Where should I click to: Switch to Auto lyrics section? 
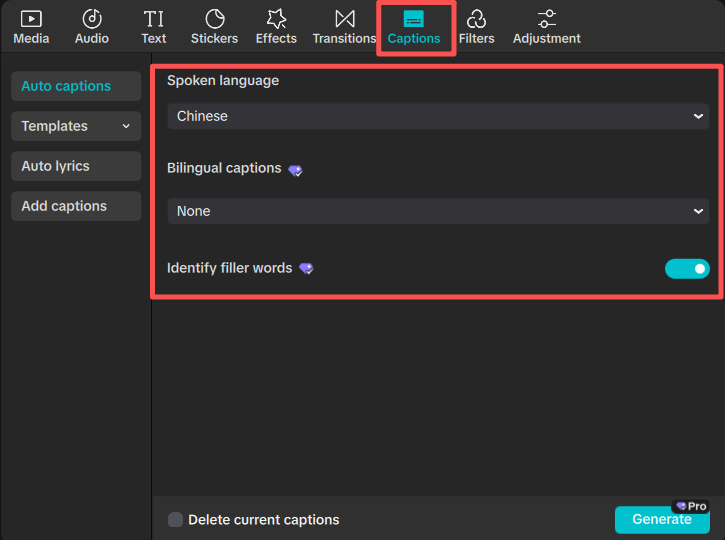[76, 166]
